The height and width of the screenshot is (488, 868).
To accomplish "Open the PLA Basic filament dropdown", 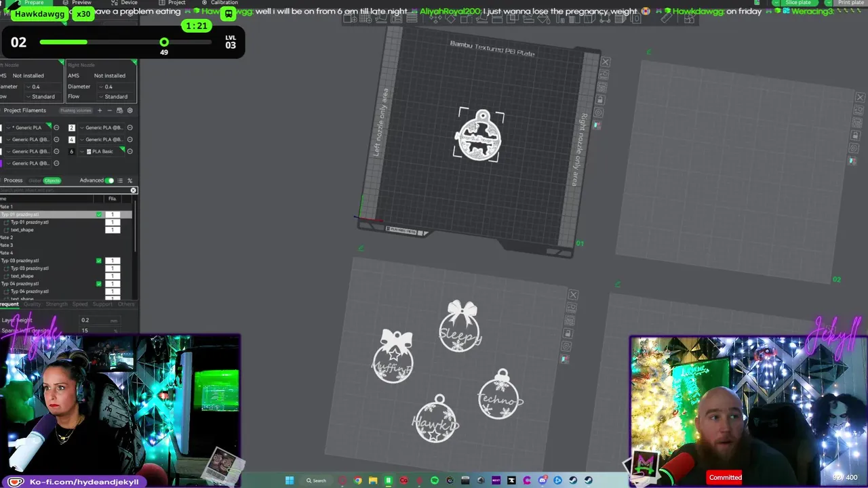I will [x=102, y=151].
